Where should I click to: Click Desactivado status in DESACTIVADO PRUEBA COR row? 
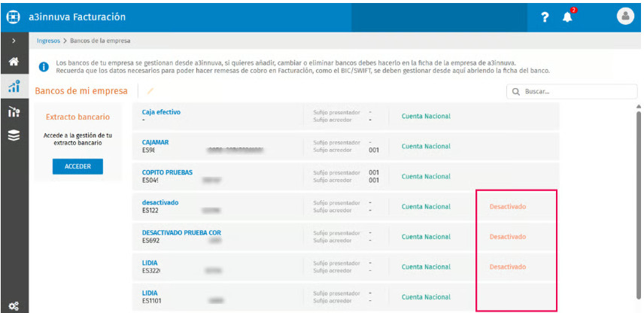(x=508, y=236)
